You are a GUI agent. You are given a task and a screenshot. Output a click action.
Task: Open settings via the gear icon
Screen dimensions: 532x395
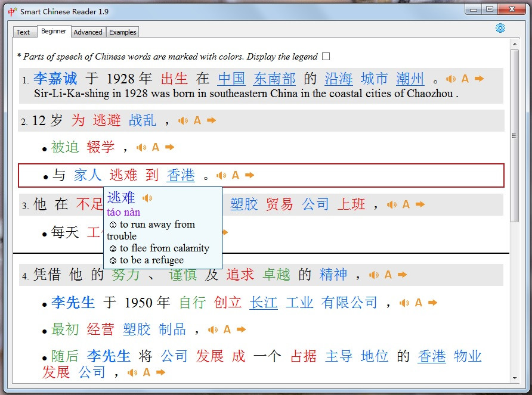(500, 28)
